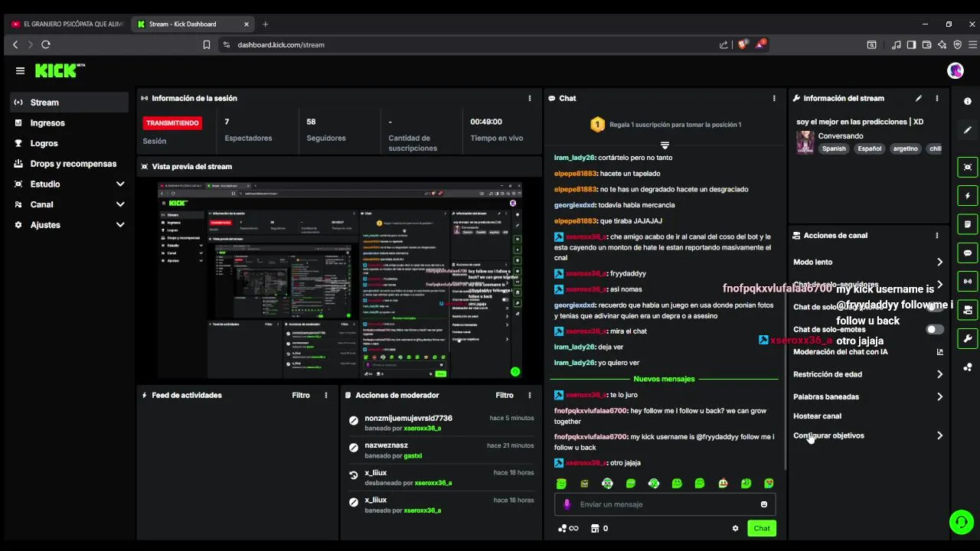Open the hamburger navigation menu
Image resolution: width=980 pixels, height=551 pixels.
pyautogui.click(x=20, y=70)
